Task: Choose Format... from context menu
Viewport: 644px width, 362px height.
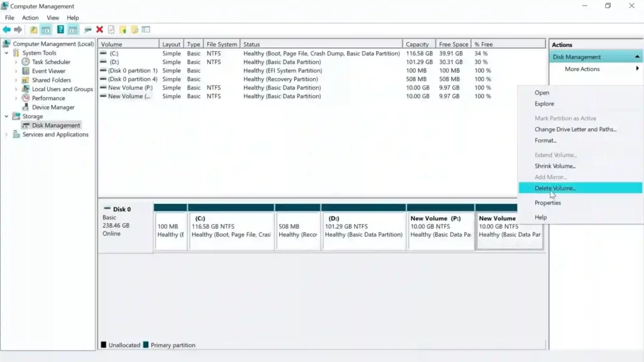Action: click(x=580, y=140)
